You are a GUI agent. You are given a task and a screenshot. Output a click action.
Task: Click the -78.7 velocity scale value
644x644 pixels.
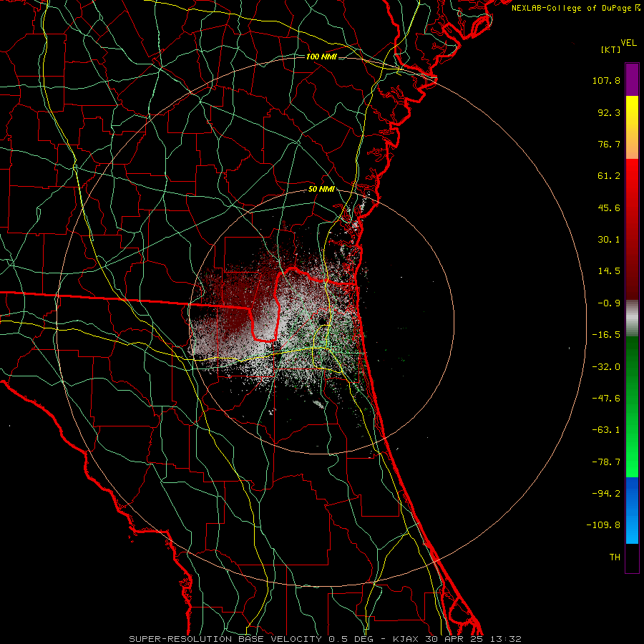(x=606, y=462)
